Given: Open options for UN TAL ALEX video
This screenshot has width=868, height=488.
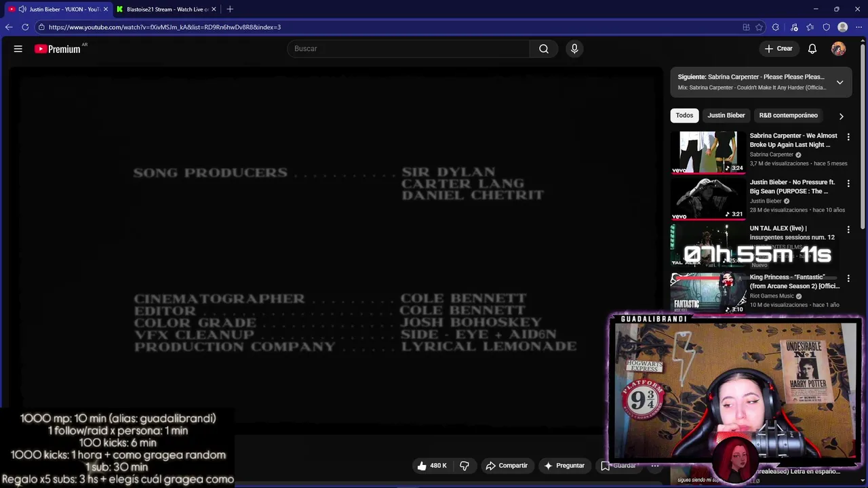Looking at the screenshot, I should tap(848, 230).
